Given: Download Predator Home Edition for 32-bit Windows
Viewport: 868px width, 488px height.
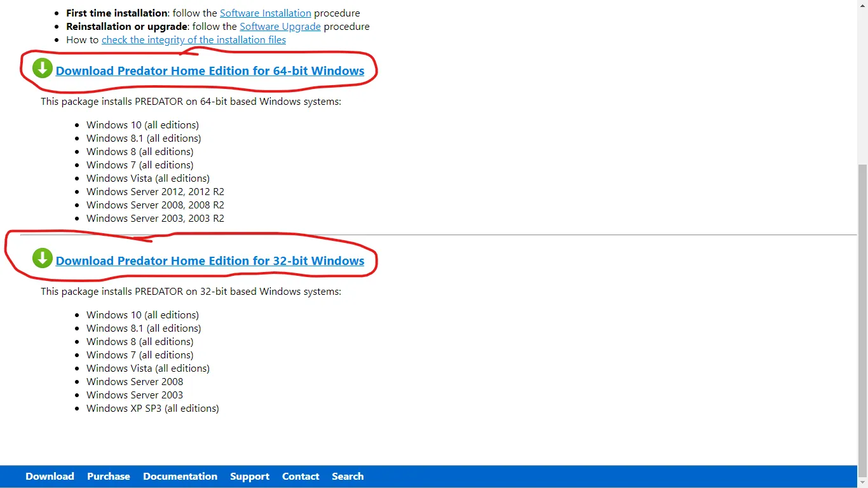Looking at the screenshot, I should (x=210, y=261).
